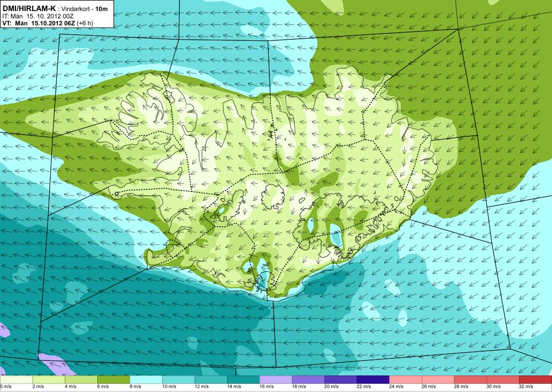Click the "2 m/s" legend label
Screen dimensions: 552x392
[38, 386]
